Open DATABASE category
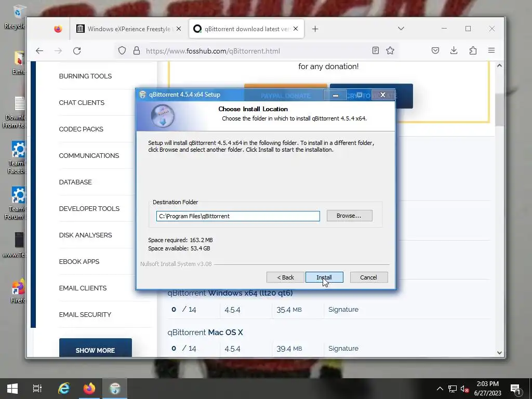This screenshot has height=399, width=532. [75, 182]
